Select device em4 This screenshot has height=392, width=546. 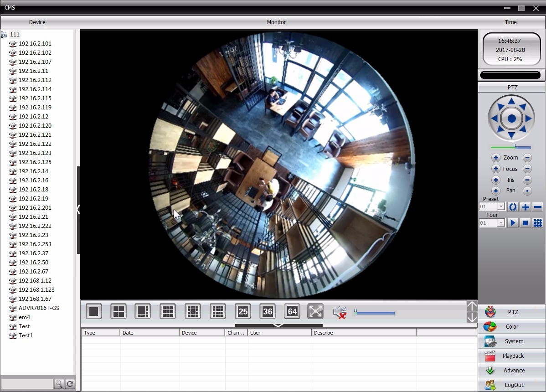24,317
